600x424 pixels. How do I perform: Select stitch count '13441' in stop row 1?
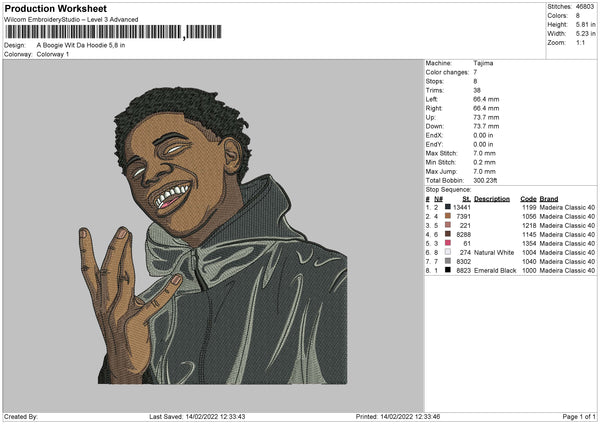(x=461, y=207)
